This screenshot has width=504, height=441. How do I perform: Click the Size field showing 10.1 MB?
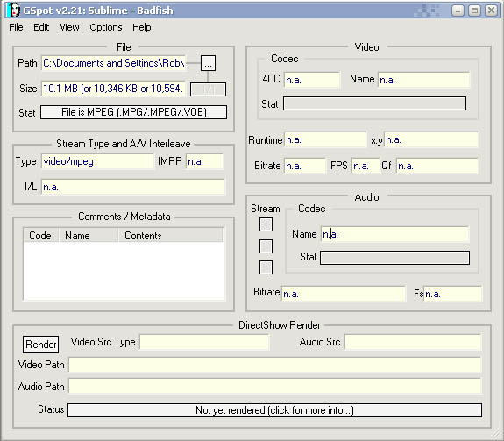click(x=113, y=89)
